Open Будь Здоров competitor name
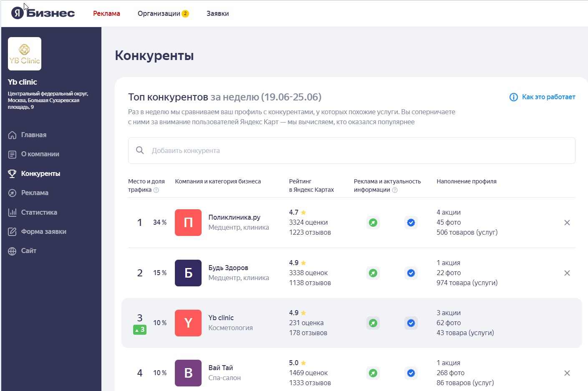 coord(228,268)
